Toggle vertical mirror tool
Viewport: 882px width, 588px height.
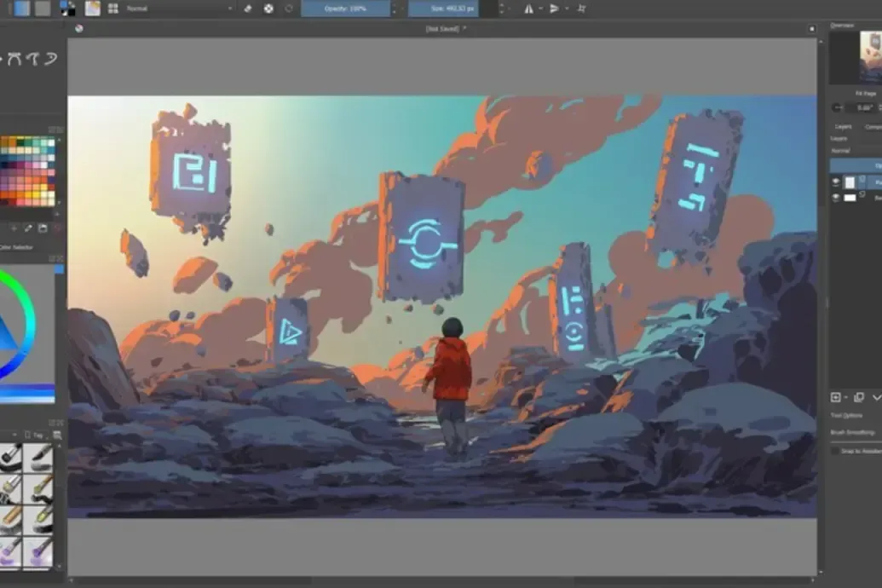(554, 9)
